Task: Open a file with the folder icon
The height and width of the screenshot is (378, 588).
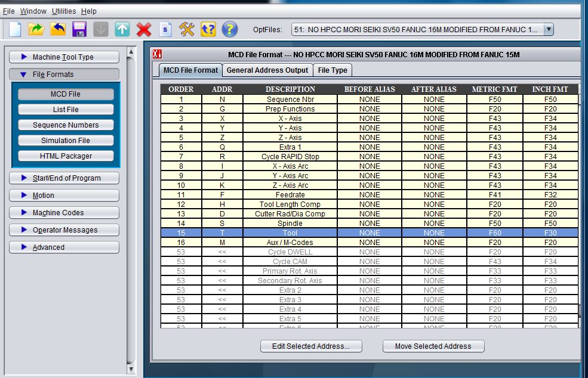Action: click(36, 29)
